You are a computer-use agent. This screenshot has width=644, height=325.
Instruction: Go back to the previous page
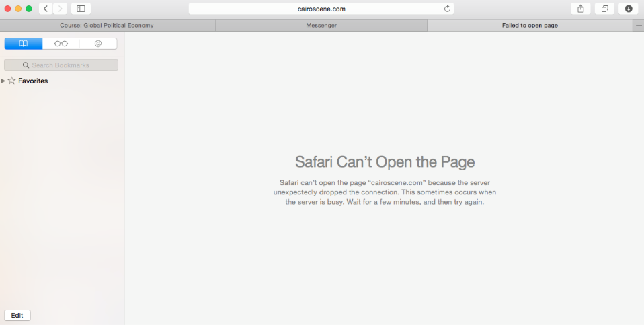coord(46,9)
